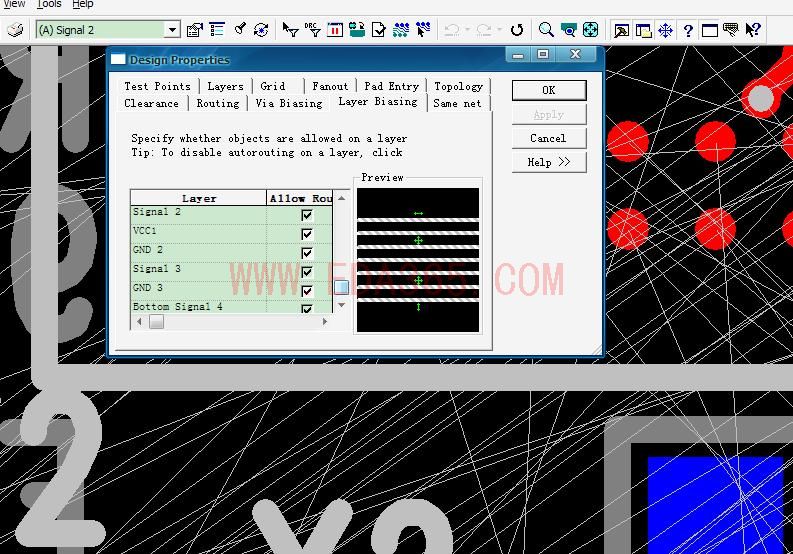The width and height of the screenshot is (793, 554).
Task: Toggle Allow Routing for VCC1
Action: tap(306, 234)
